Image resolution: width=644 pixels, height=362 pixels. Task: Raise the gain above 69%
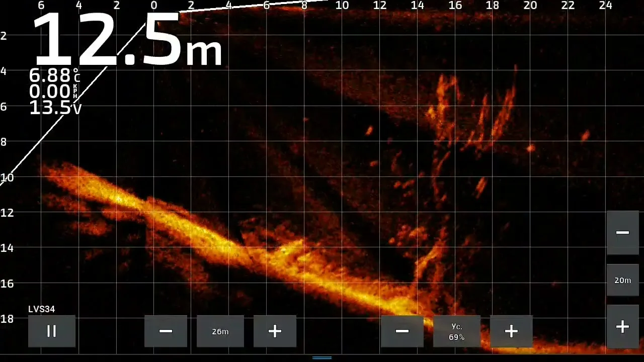pyautogui.click(x=511, y=331)
